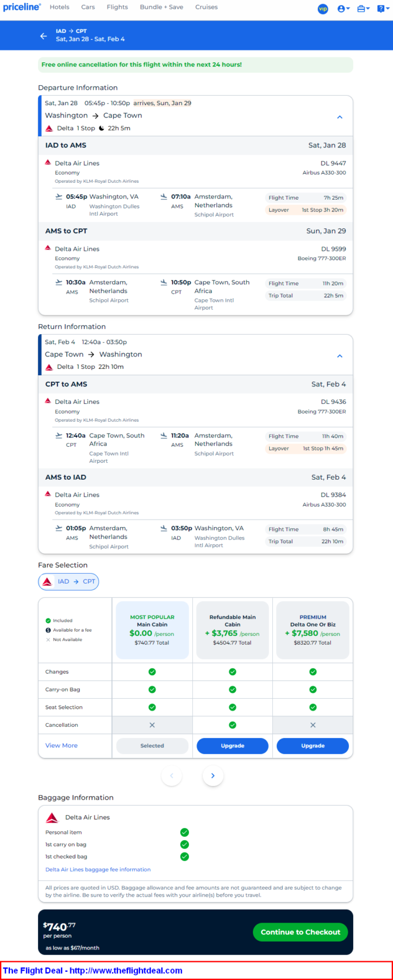Click 'Trip Total 22h 5m' badge
The width and height of the screenshot is (393, 980).
pos(306,296)
